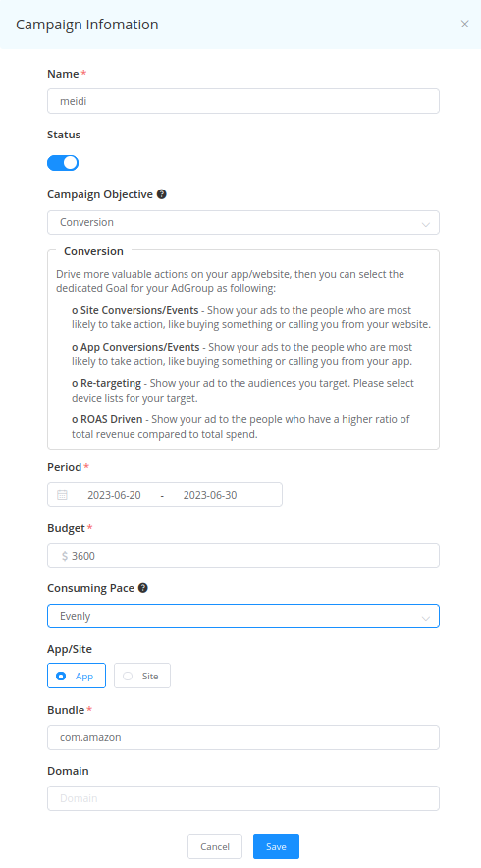Focus the Name field containing meidi
This screenshot has height=868, width=481.
click(243, 101)
